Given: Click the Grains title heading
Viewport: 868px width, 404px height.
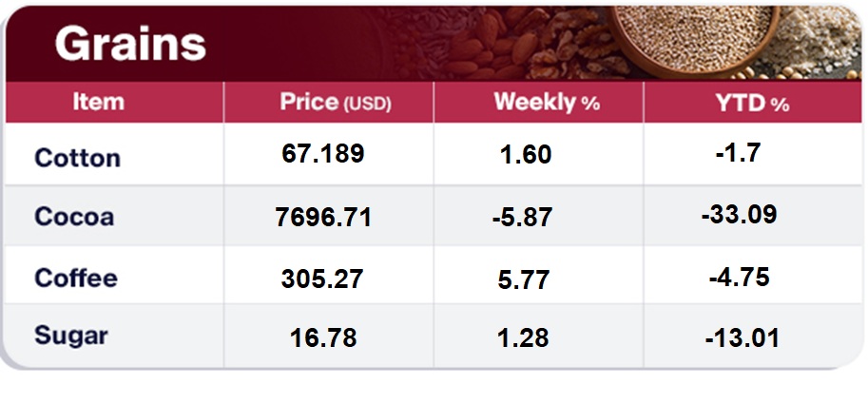Looking at the screenshot, I should pyautogui.click(x=130, y=44).
